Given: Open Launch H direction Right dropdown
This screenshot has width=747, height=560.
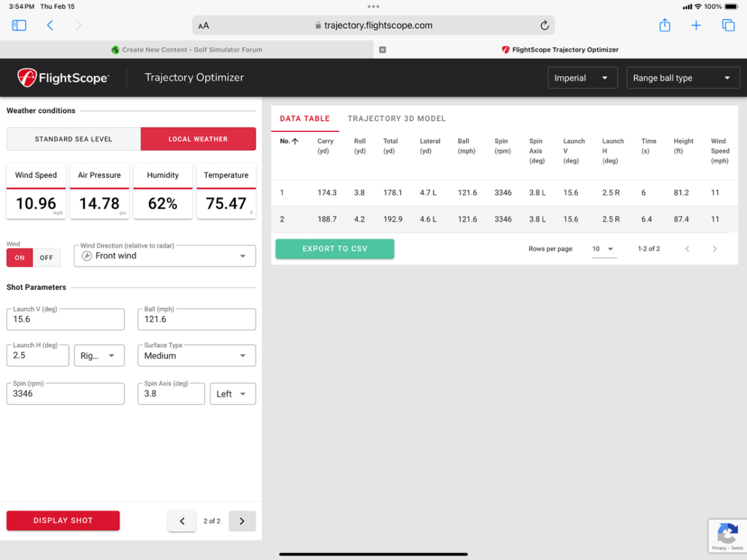Looking at the screenshot, I should tap(99, 355).
